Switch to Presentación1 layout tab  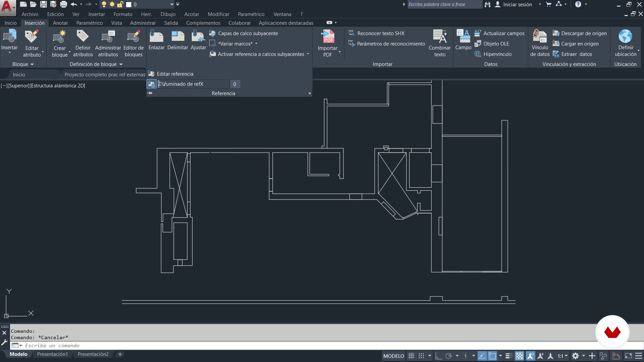point(52,354)
